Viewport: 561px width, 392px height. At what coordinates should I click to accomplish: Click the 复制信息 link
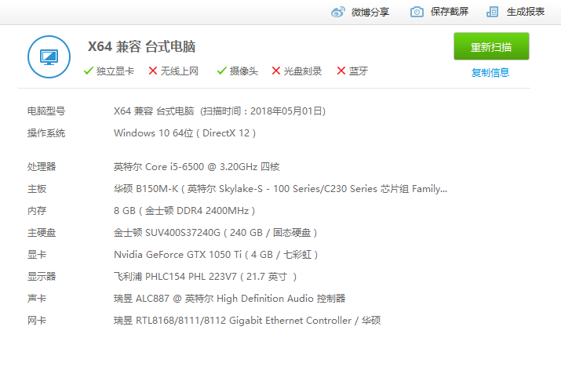(x=490, y=73)
